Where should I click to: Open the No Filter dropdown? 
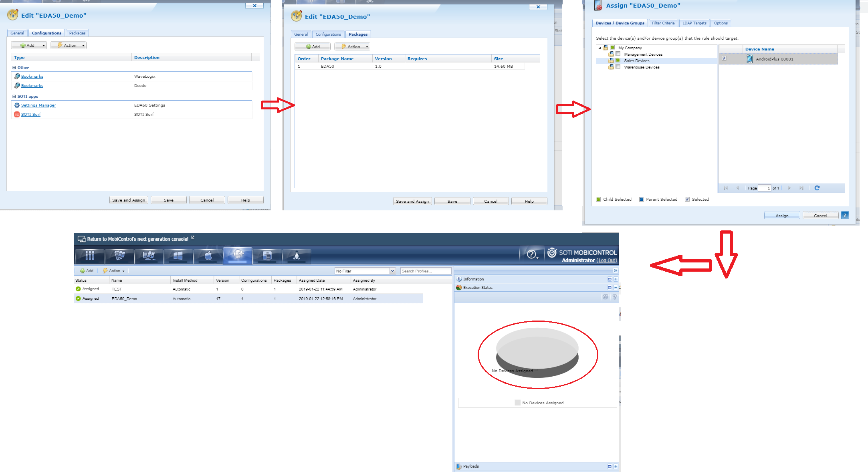[x=392, y=271]
